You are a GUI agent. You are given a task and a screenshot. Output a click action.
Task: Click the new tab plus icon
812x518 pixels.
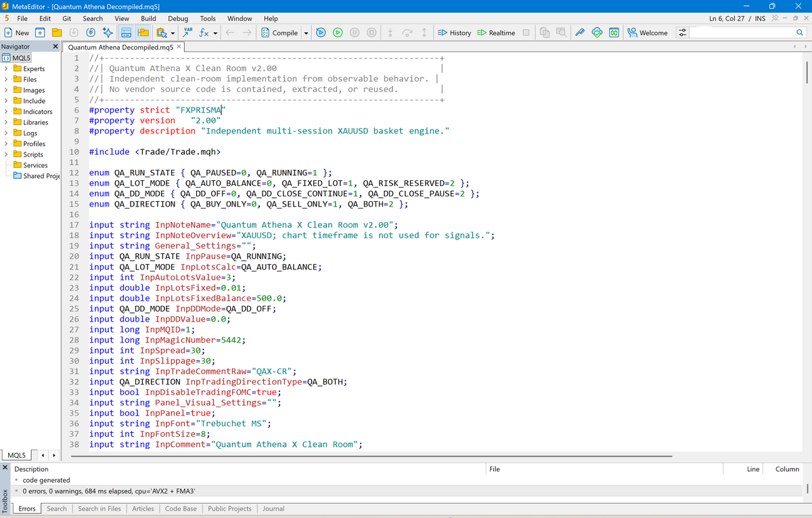(40, 33)
